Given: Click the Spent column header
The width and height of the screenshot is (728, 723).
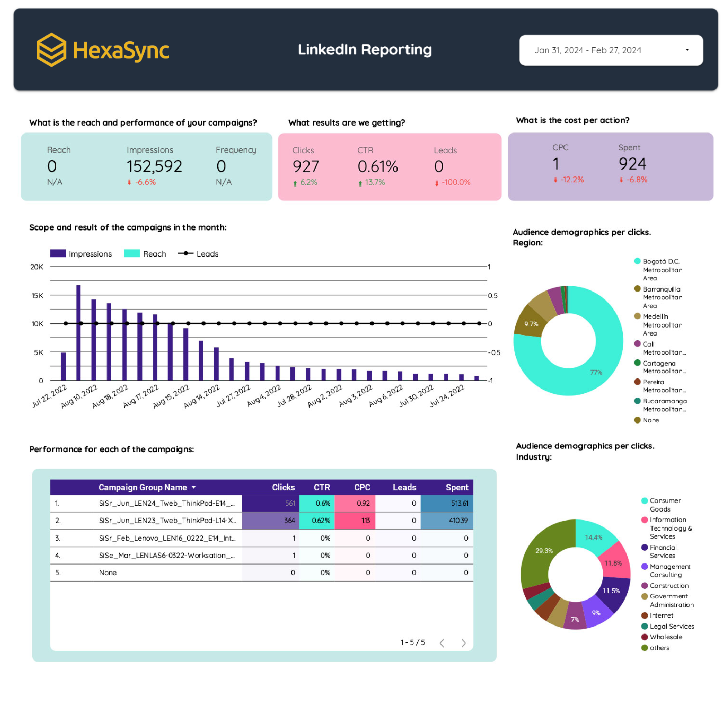Looking at the screenshot, I should coord(456,488).
